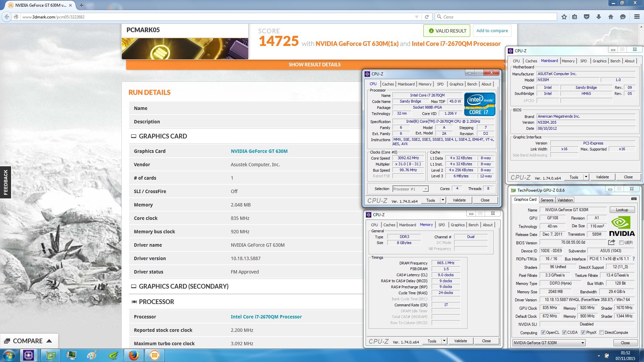644x362 pixels.
Task: Click the Windows Start orb
Action: coord(9,355)
